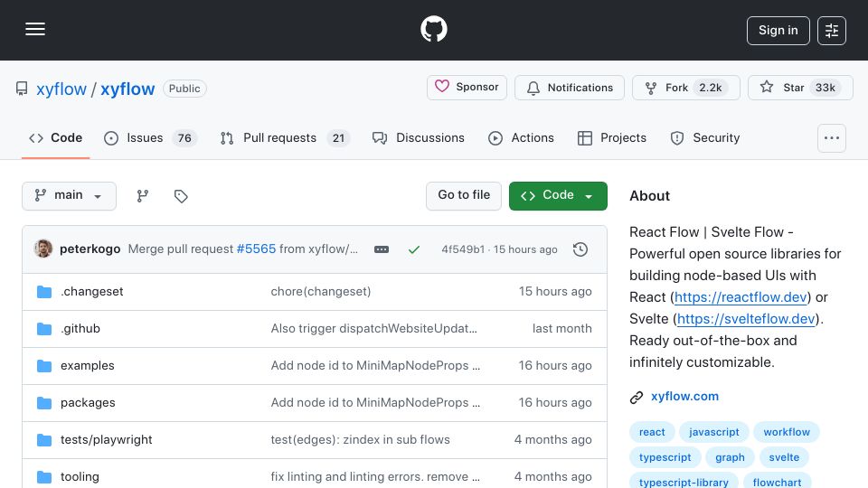Open 'test(edges): zindex in sub flows' commit
Screen dimensions: 868x488
[x=361, y=440]
